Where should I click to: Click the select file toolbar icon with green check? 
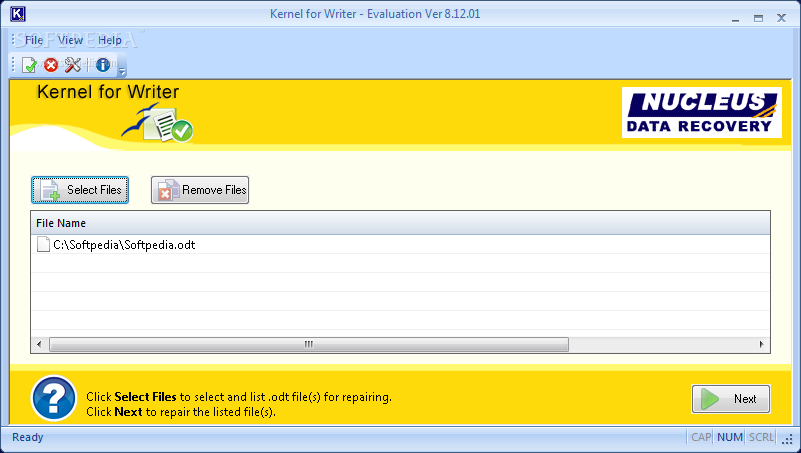click(x=30, y=65)
